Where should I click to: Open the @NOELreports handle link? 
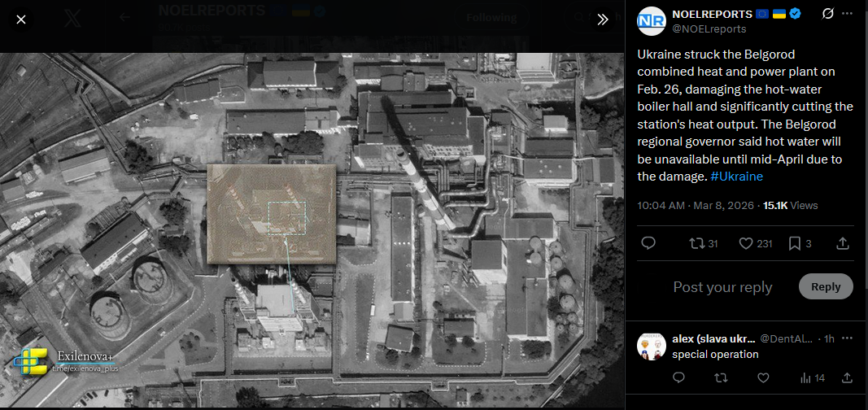click(x=709, y=28)
